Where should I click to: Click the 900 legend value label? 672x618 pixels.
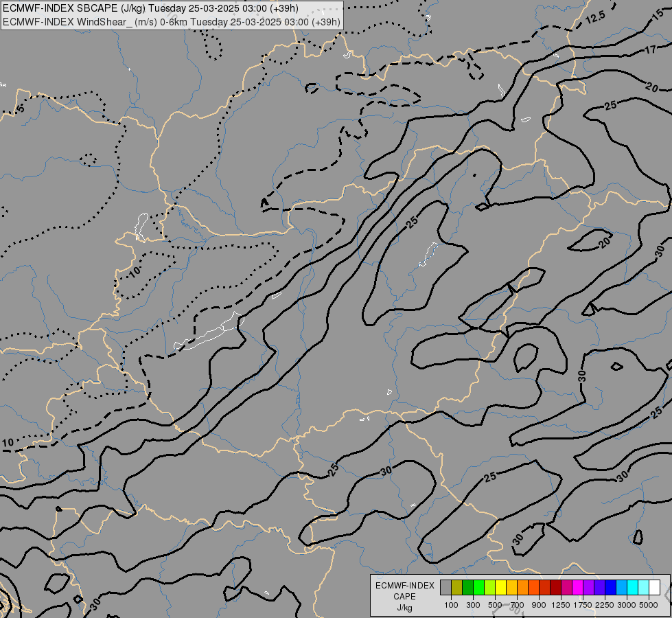coord(539,605)
